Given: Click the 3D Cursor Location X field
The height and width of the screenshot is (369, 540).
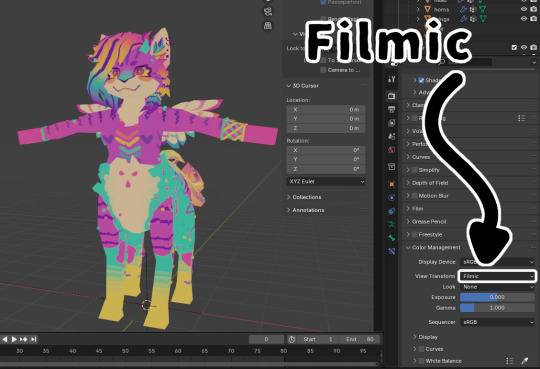Looking at the screenshot, I should tap(326, 110).
